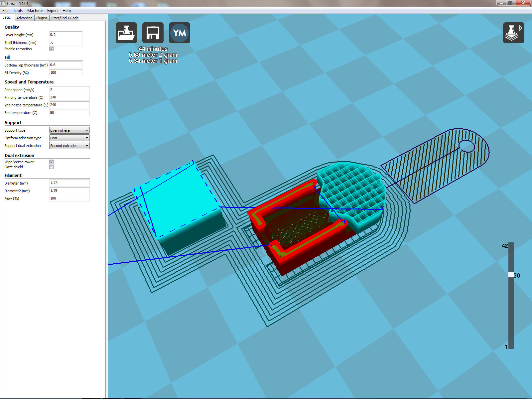
Task: Open the Machine menu
Action: tap(35, 11)
